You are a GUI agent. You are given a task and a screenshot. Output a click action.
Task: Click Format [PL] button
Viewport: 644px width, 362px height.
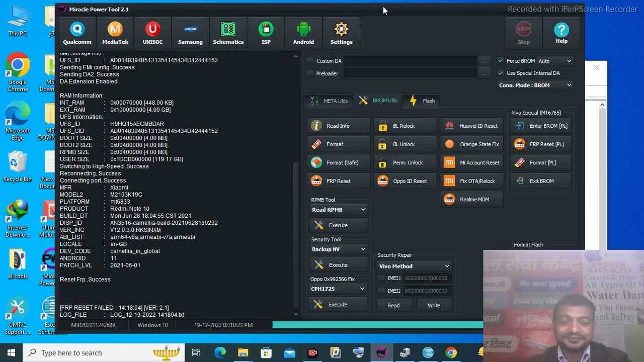pyautogui.click(x=541, y=162)
